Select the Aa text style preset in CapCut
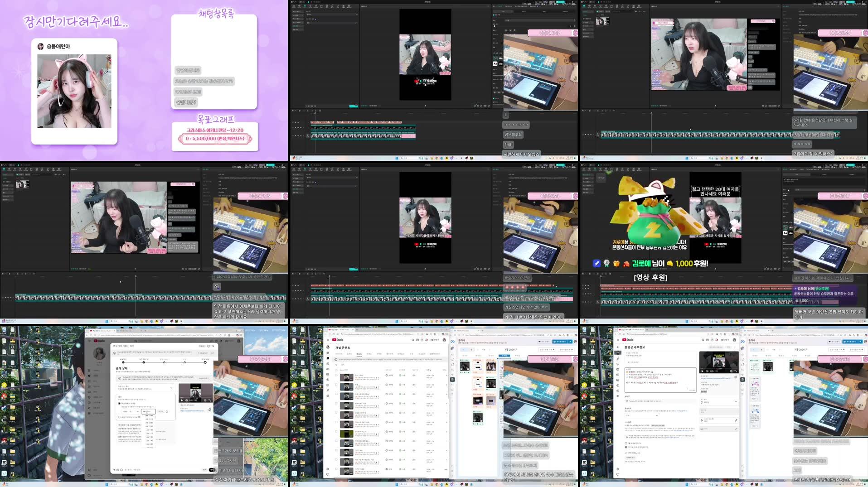 pos(500,58)
